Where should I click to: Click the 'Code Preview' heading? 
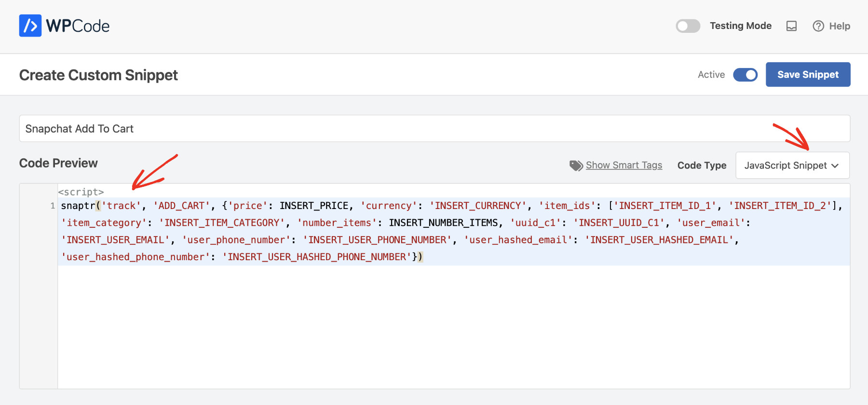tap(58, 163)
